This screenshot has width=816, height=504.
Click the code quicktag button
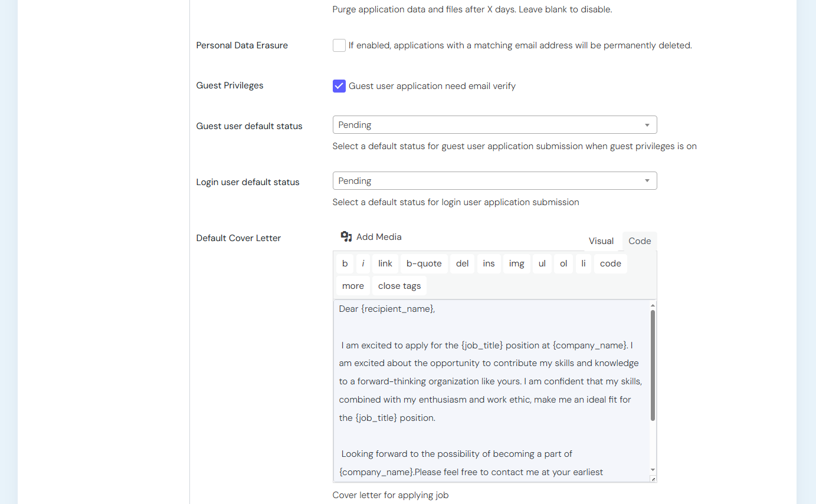tap(610, 263)
